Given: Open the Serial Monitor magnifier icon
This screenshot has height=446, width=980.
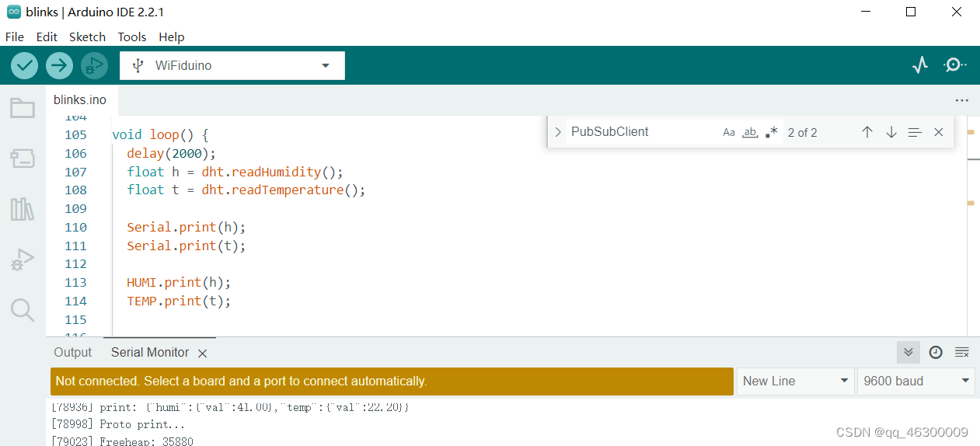Looking at the screenshot, I should tap(955, 65).
